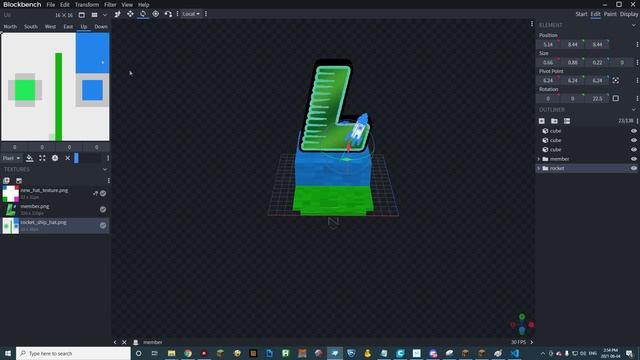Switch to the Up face tab
This screenshot has width=640, height=360.
click(84, 27)
